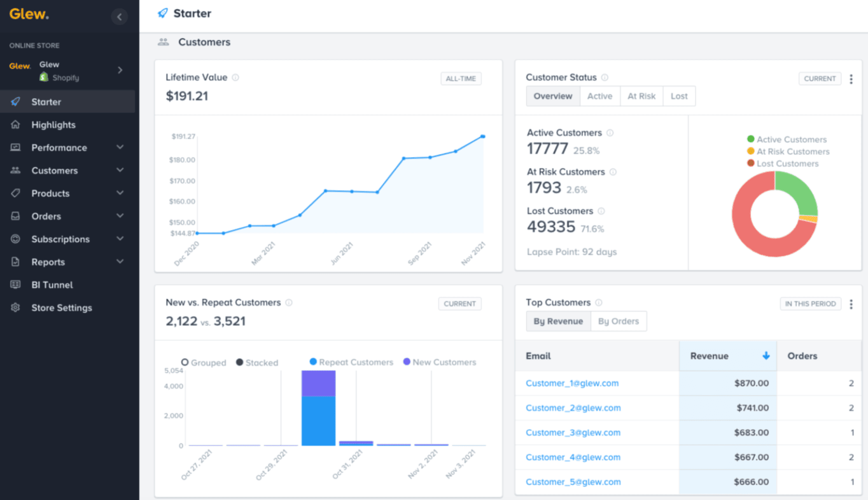
Task: Click the BI Tunnel icon in sidebar
Action: [x=16, y=284]
